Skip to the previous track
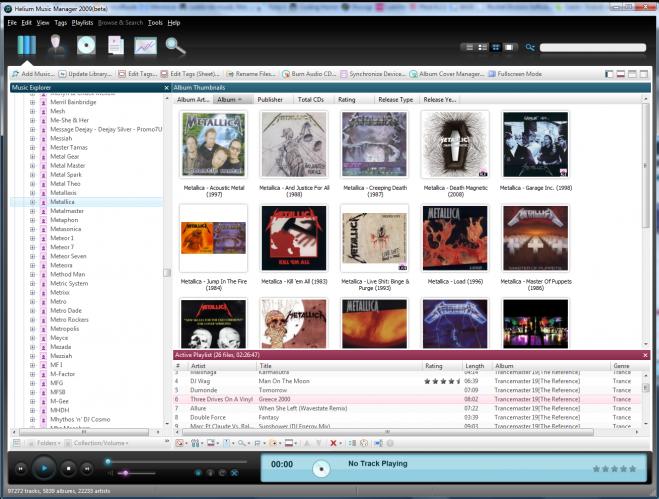The width and height of the screenshot is (659, 499). [21, 469]
